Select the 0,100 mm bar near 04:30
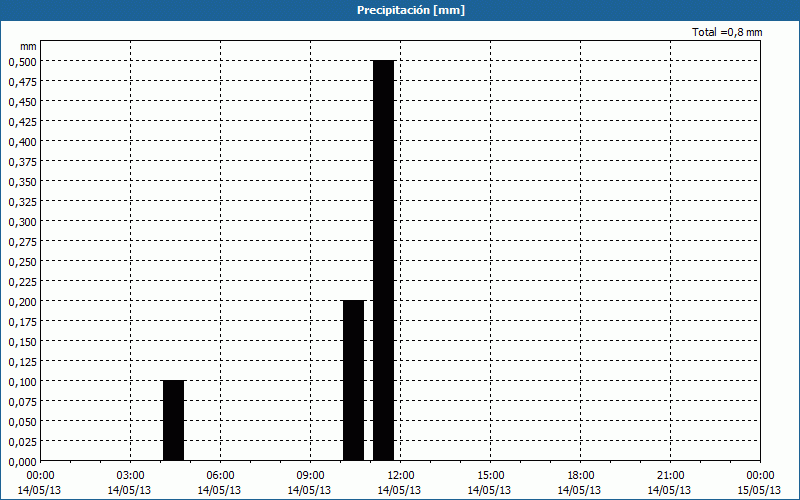The image size is (800, 500). point(173,421)
